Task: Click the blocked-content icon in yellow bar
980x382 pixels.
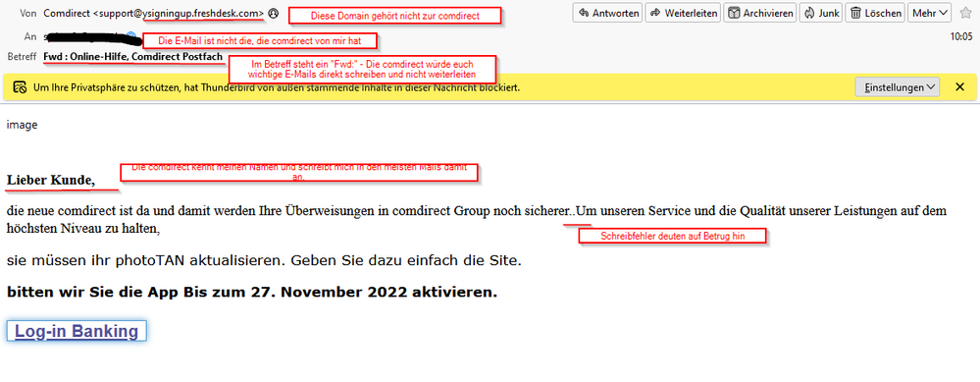Action: pyautogui.click(x=20, y=87)
